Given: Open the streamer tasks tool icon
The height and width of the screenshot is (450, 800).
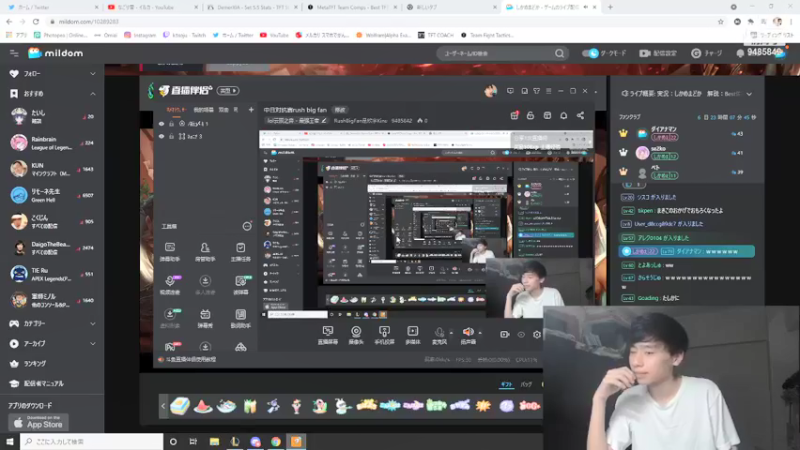Looking at the screenshot, I should pos(240,247).
